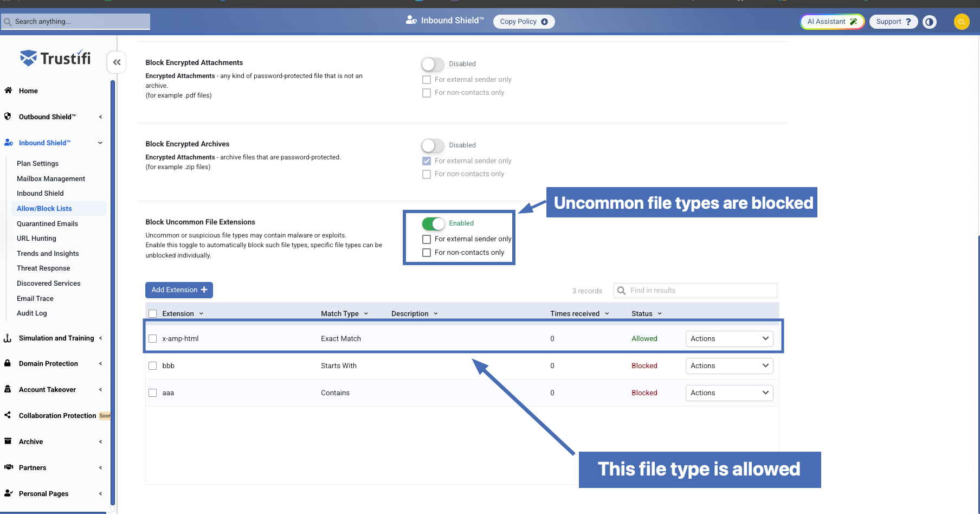Open Mailbox Management page
The image size is (980, 514).
point(51,178)
